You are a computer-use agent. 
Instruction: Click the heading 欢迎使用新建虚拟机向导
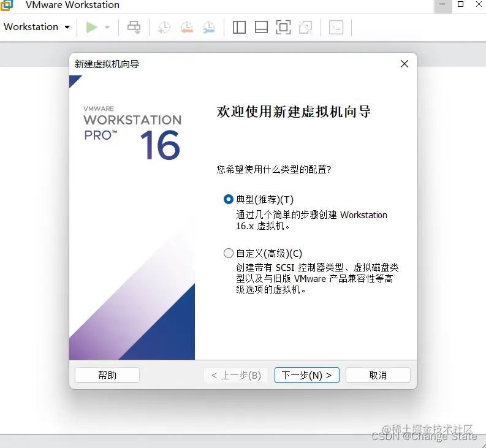point(294,112)
